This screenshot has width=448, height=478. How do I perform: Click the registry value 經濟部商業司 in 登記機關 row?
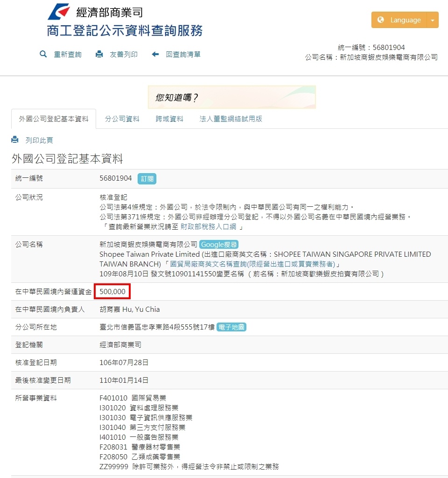[120, 345]
